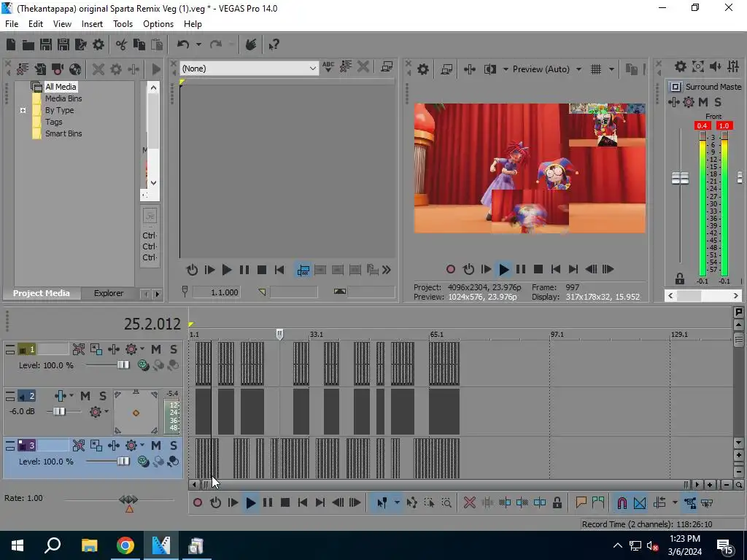The height and width of the screenshot is (560, 747).
Task: Click the Save As icon
Action: coord(63,44)
